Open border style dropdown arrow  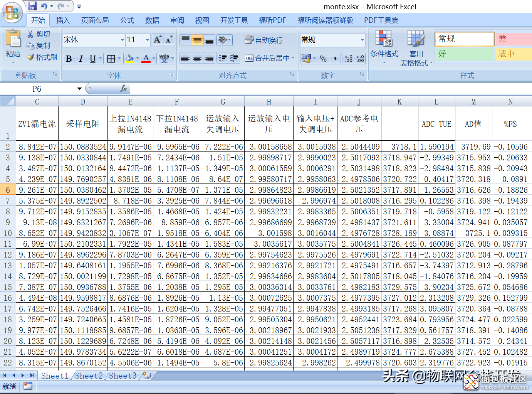119,59
